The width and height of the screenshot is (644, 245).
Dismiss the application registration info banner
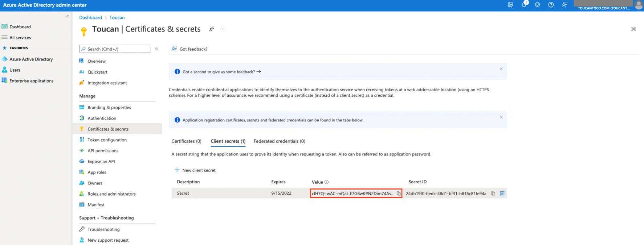tap(501, 117)
